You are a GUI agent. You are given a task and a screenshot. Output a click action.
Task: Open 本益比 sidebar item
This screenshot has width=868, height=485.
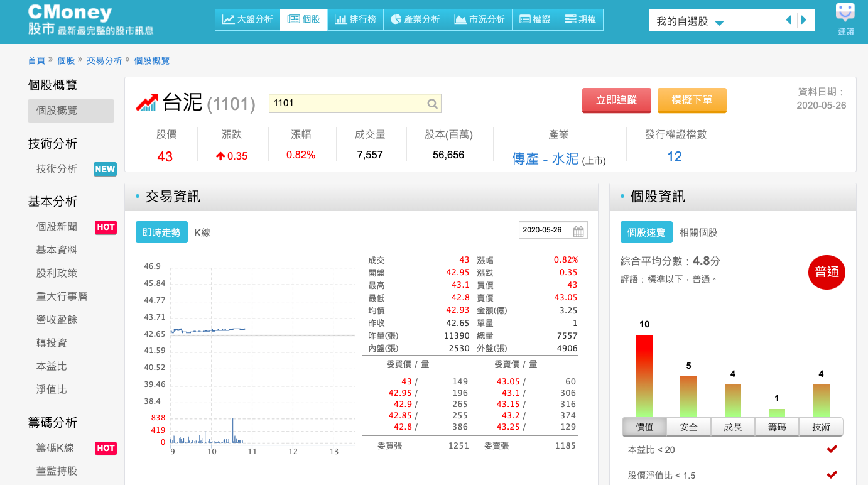(x=52, y=366)
